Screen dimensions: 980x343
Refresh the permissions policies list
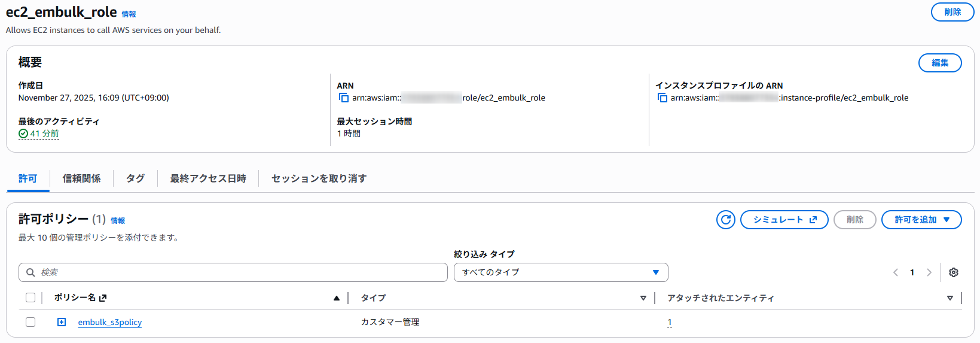[x=726, y=220]
